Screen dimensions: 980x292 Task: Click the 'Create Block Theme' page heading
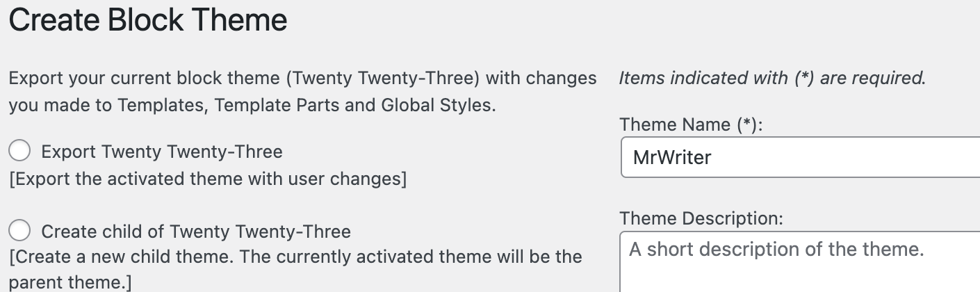click(148, 20)
